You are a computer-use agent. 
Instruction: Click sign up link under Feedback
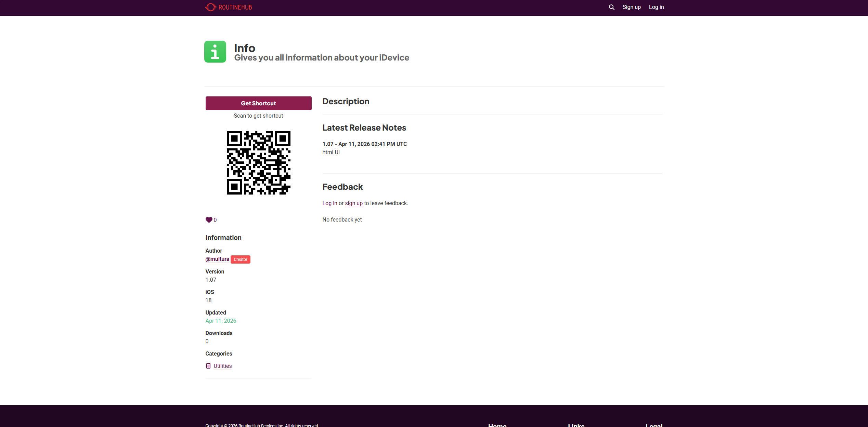pyautogui.click(x=353, y=203)
